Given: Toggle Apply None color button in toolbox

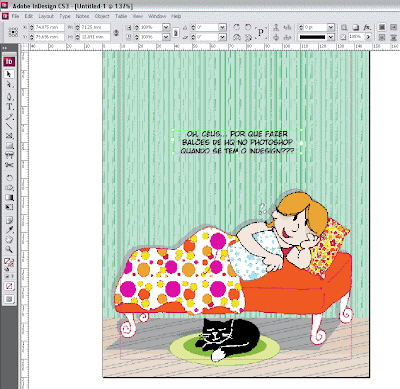Looking at the screenshot, I should click(x=9, y=286).
